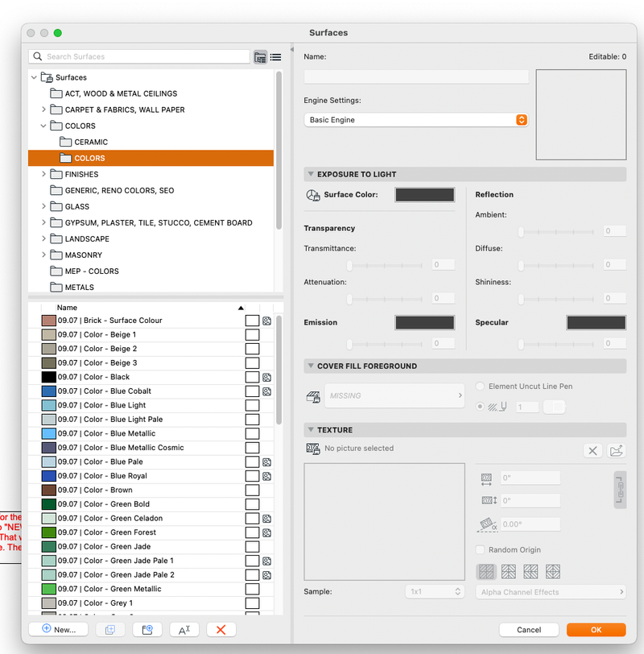Select the MEP - COLORS folder
This screenshot has height=654, width=644.
92,271
